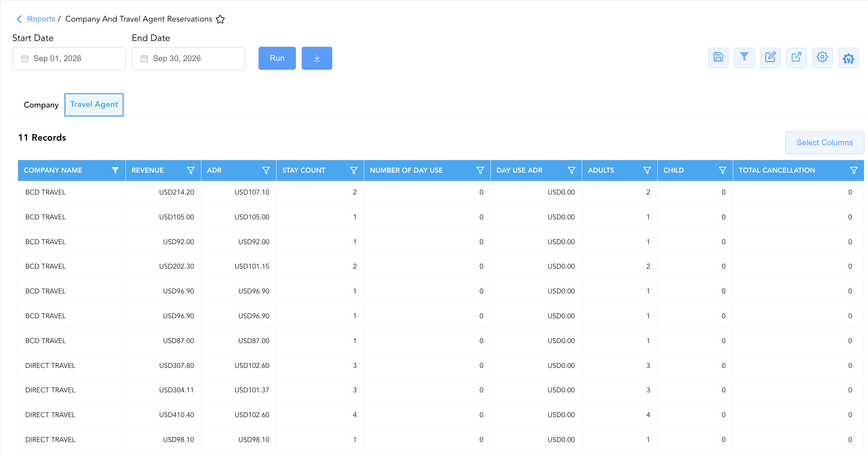Click the Revenue column header label
Image resolution: width=868 pixels, height=456 pixels.
coord(147,170)
